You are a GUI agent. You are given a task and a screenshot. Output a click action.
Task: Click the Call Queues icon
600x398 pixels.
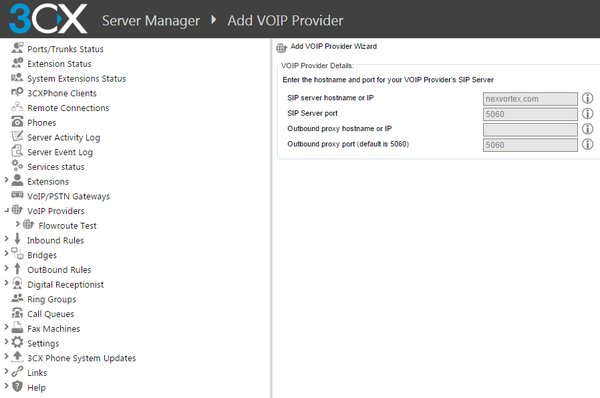(x=17, y=313)
